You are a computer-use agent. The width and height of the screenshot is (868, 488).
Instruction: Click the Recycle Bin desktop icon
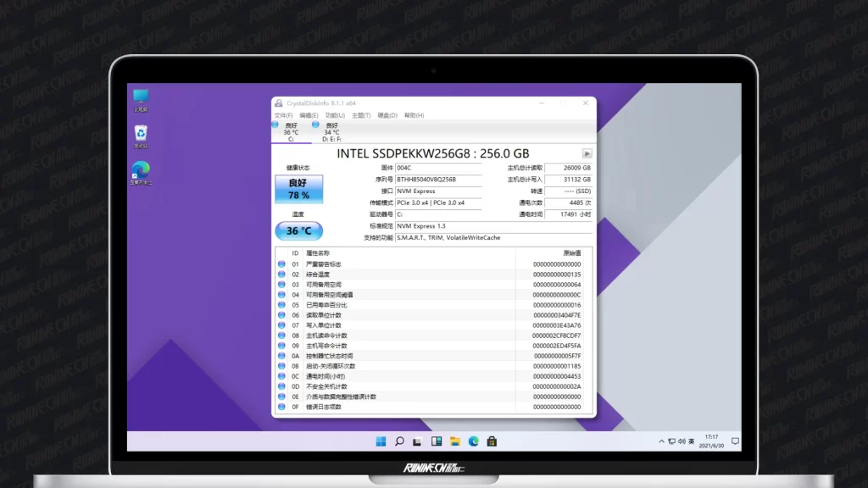pyautogui.click(x=141, y=134)
